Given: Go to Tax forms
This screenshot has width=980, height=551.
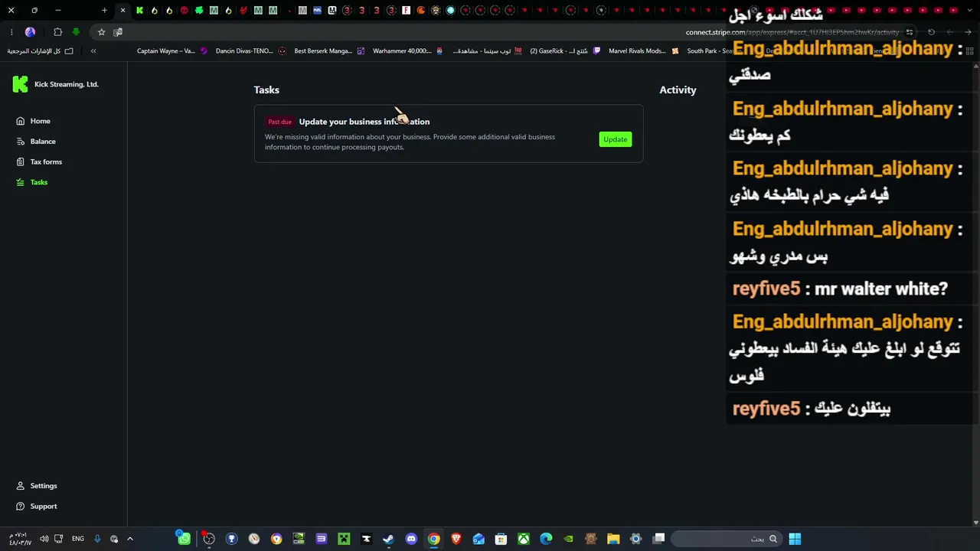Looking at the screenshot, I should pyautogui.click(x=39, y=162).
